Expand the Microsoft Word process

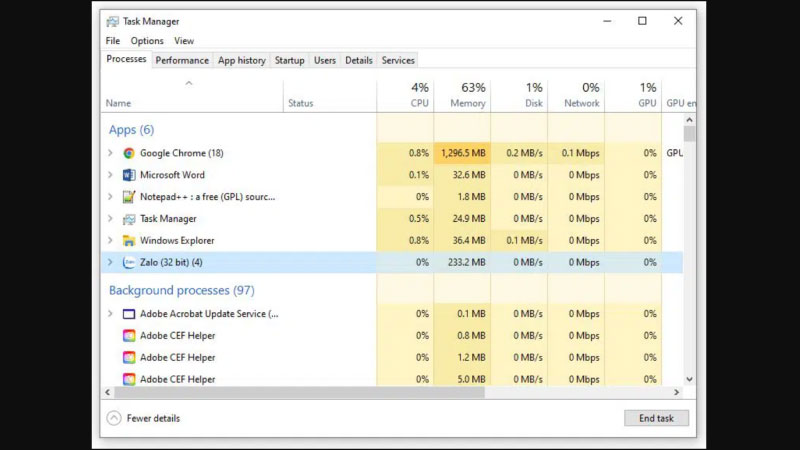[110, 175]
